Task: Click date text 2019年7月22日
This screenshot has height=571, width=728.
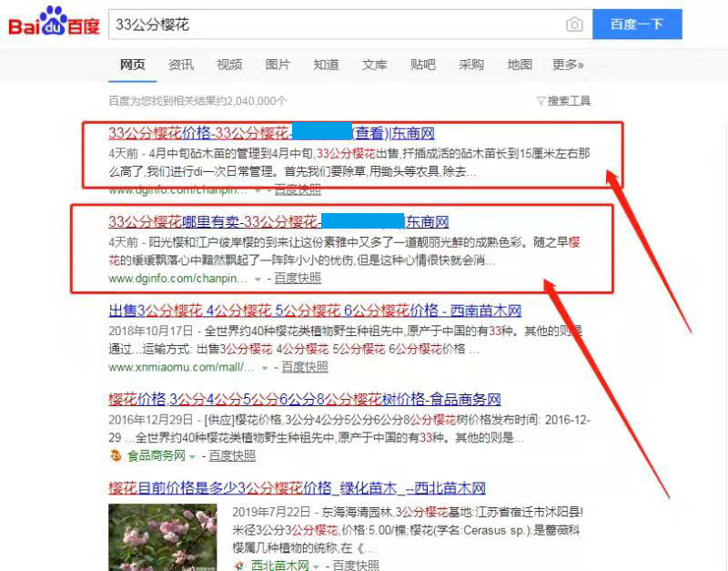Action: [271, 512]
